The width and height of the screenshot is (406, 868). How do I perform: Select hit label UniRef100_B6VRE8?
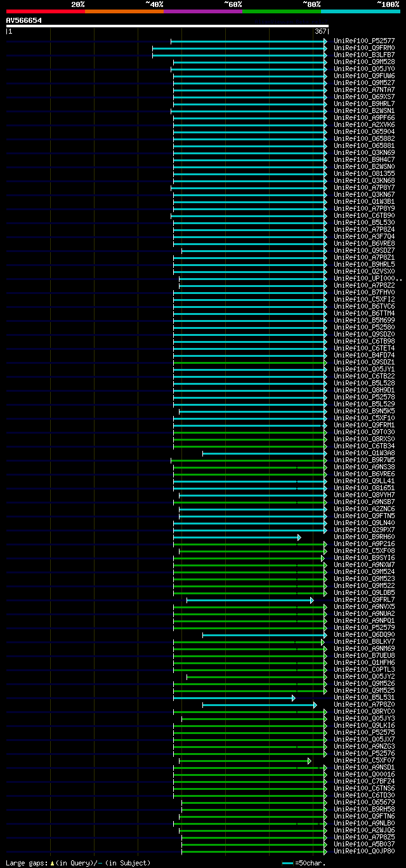click(x=364, y=243)
